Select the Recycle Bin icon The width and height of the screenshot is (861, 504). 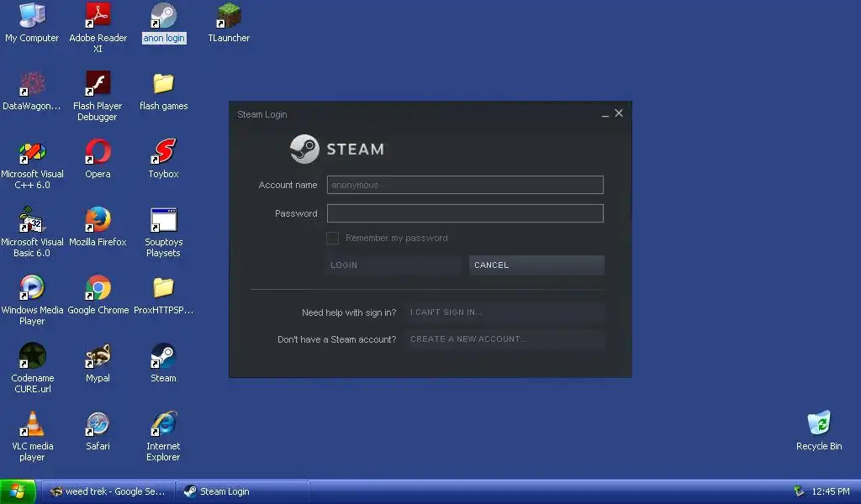pyautogui.click(x=819, y=424)
